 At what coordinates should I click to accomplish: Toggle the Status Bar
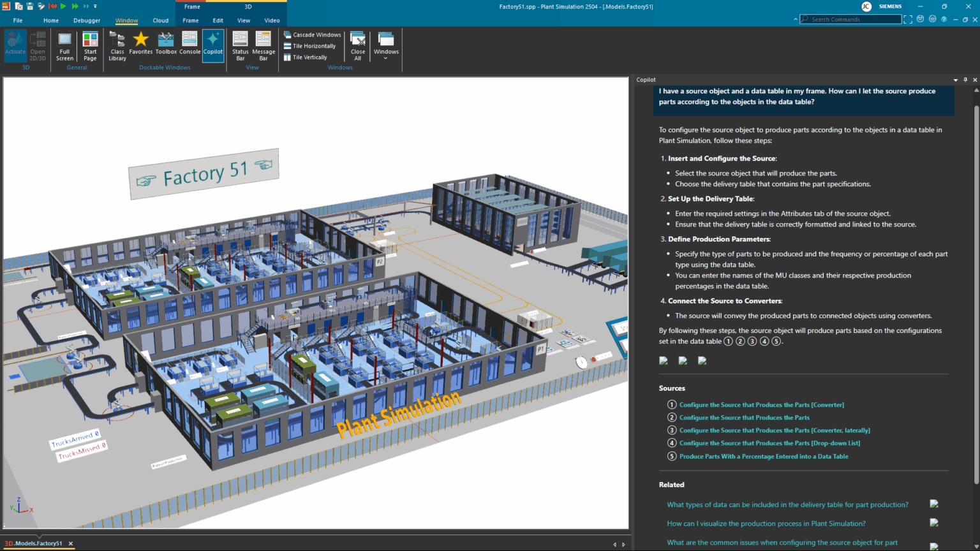tap(240, 46)
